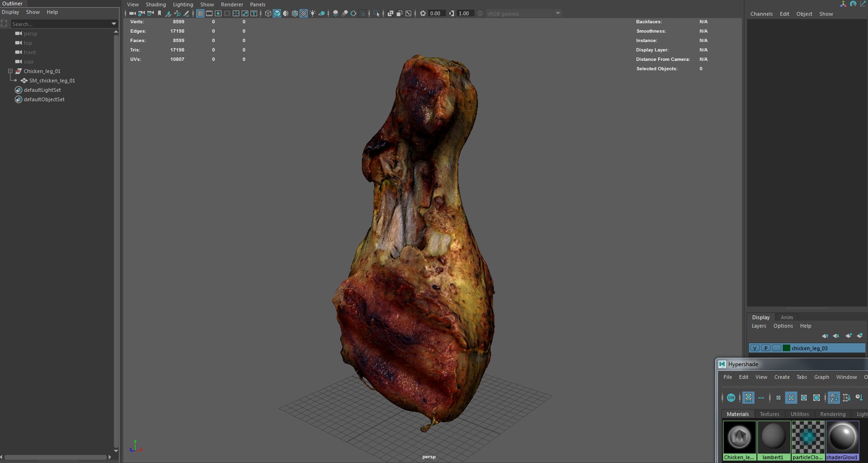
Task: Collapse the Chicken_leg_01 group in the Outliner
Action: click(x=10, y=71)
